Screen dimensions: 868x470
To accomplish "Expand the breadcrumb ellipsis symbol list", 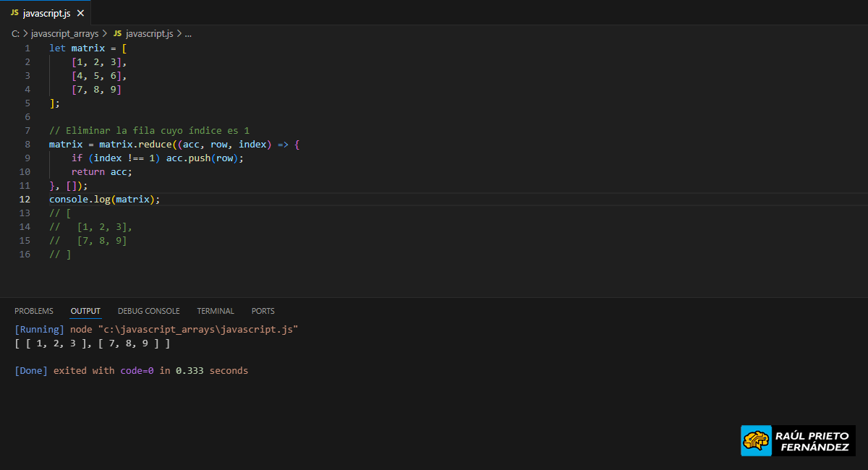I will 188,34.
